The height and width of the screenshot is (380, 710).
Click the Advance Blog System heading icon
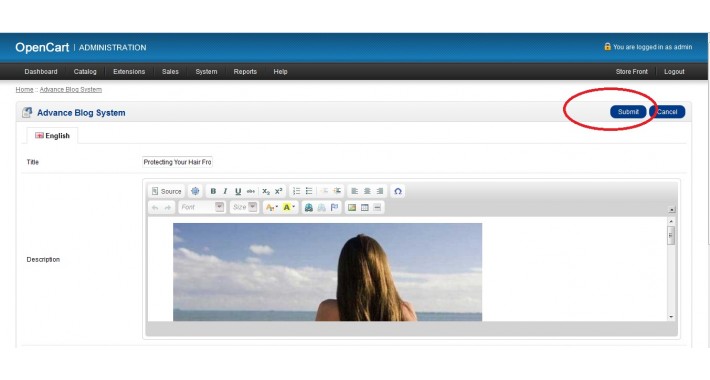27,112
